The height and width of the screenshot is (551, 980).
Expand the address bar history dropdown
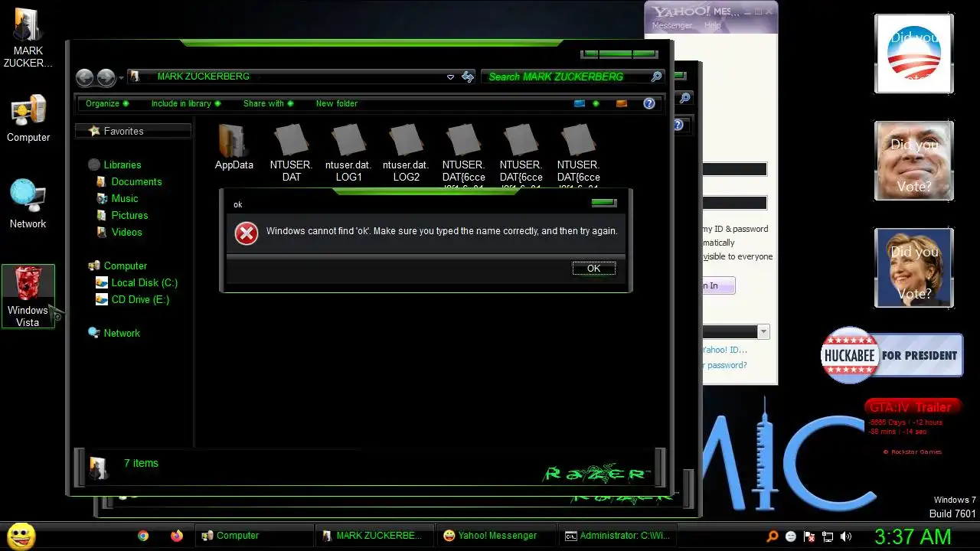[x=450, y=77]
